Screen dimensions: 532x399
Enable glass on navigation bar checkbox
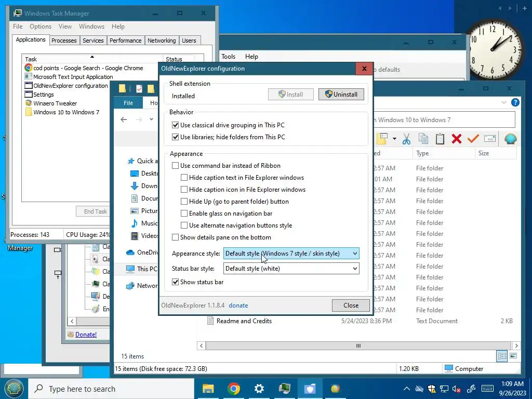(184, 214)
